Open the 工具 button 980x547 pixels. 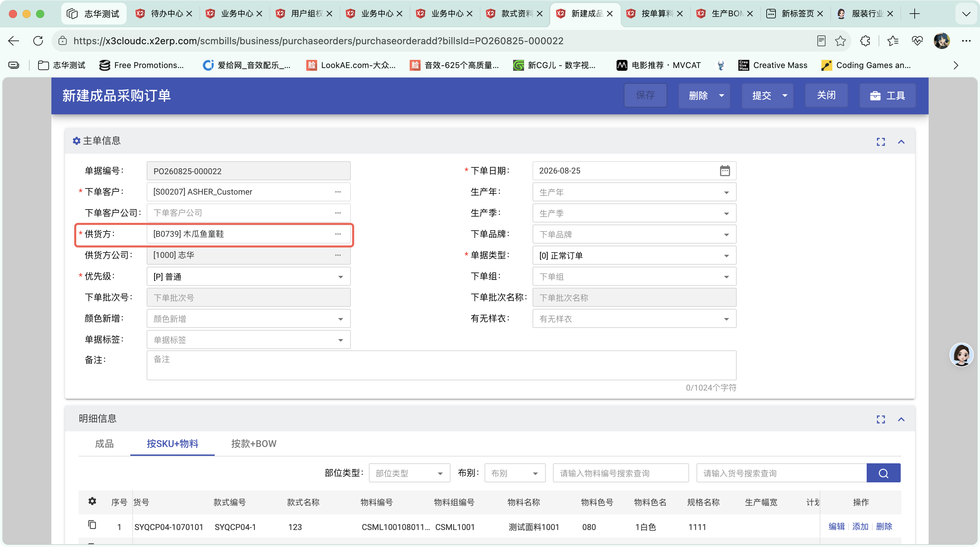click(x=887, y=95)
